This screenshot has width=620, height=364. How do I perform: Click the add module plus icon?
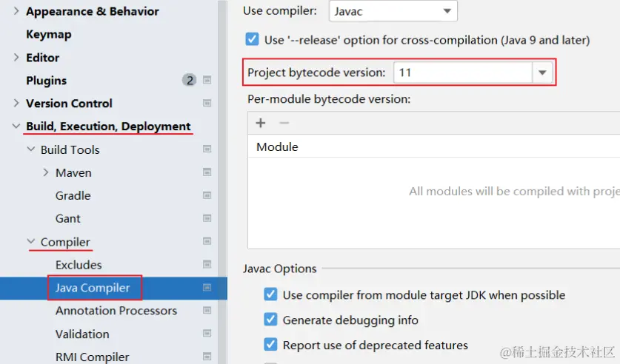(x=261, y=123)
